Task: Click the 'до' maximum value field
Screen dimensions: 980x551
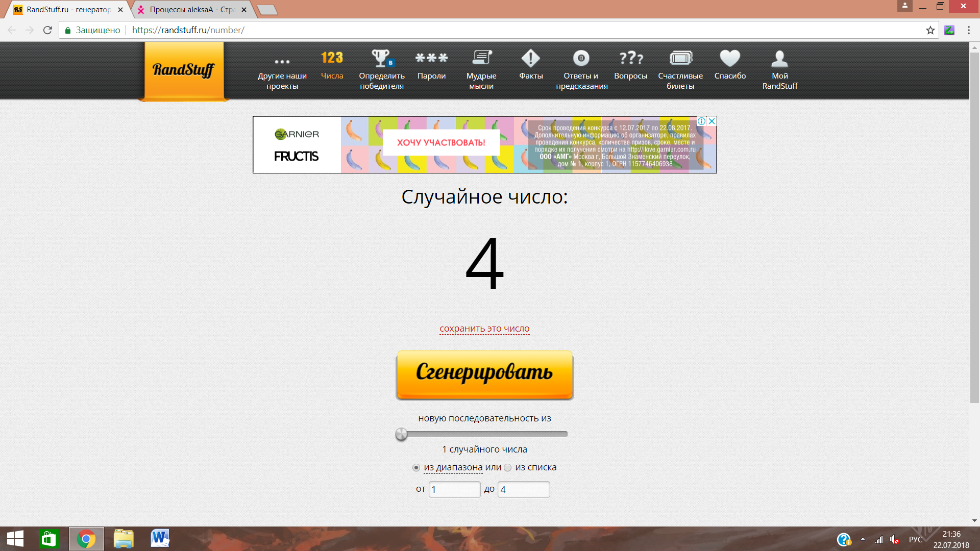Action: pos(524,489)
